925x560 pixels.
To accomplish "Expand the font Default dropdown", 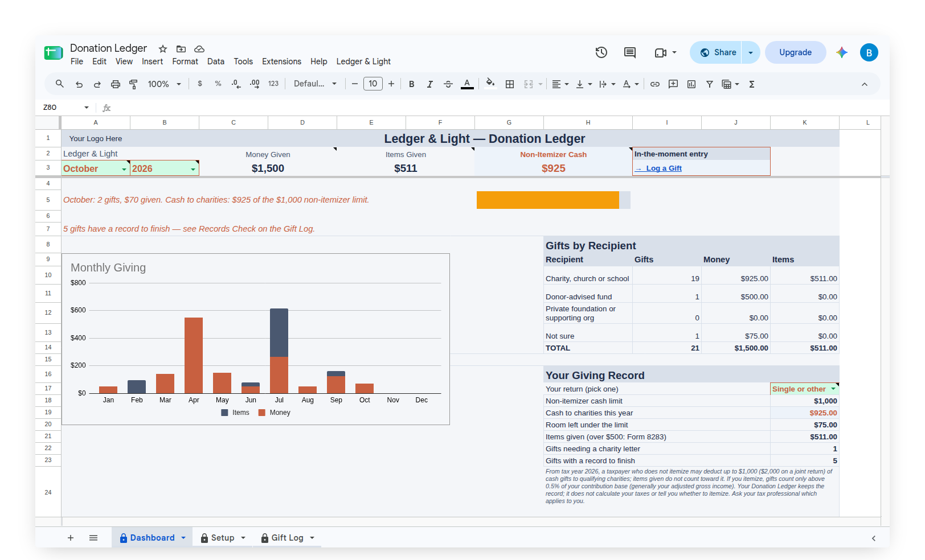I will coord(315,84).
